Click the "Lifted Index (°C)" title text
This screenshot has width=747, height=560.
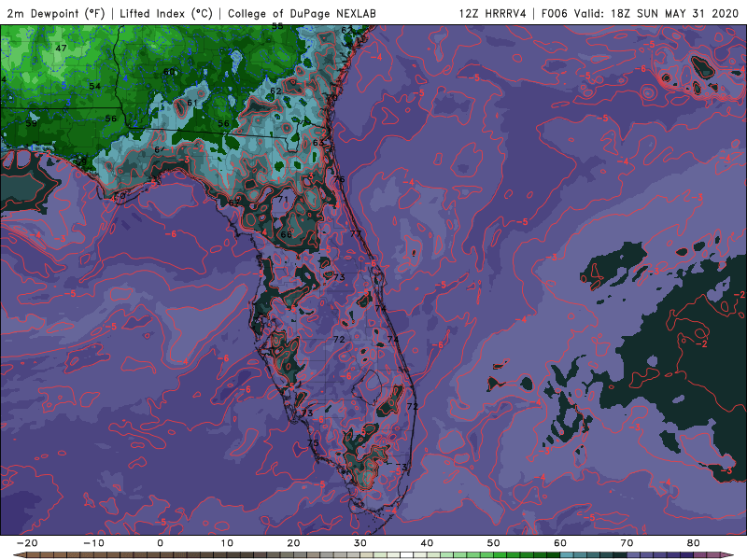point(166,13)
